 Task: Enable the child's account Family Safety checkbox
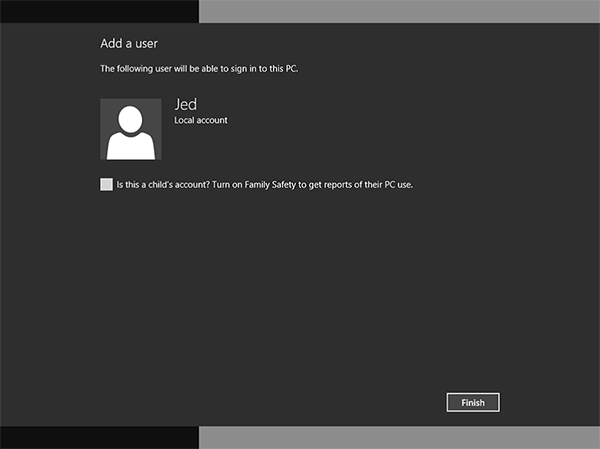pos(106,184)
